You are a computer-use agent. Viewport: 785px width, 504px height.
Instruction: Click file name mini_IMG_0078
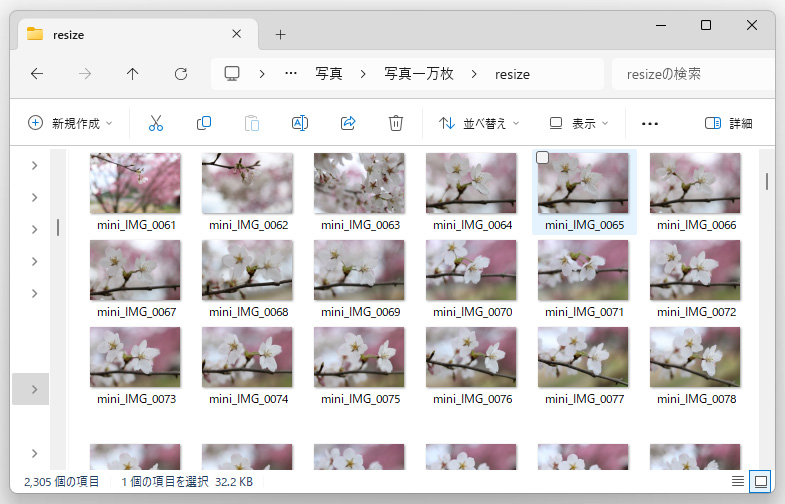click(696, 399)
